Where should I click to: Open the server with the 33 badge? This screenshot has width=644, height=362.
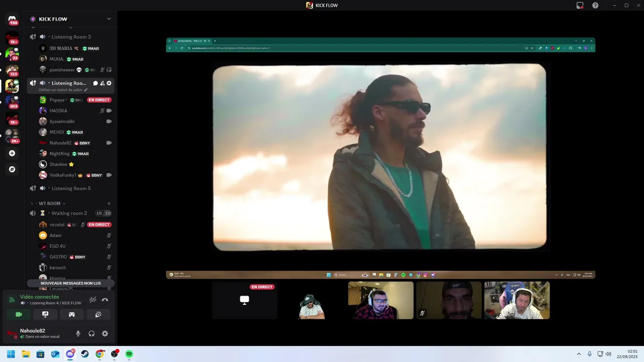point(12,54)
